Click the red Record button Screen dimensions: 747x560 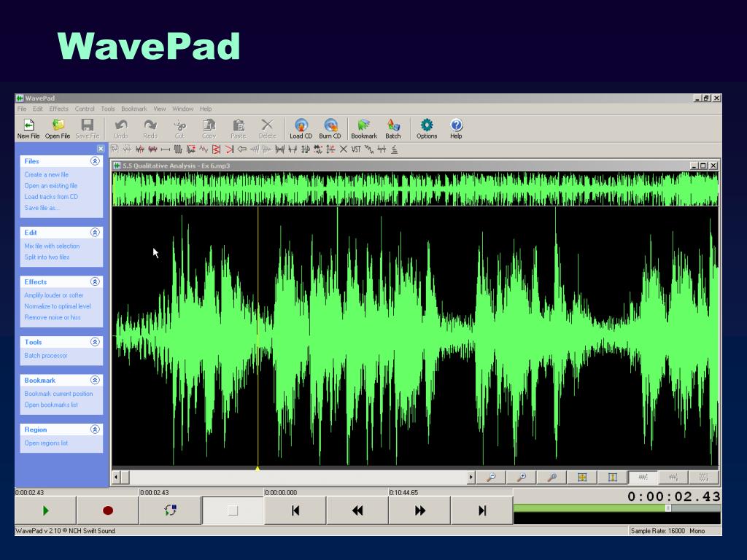pyautogui.click(x=108, y=510)
